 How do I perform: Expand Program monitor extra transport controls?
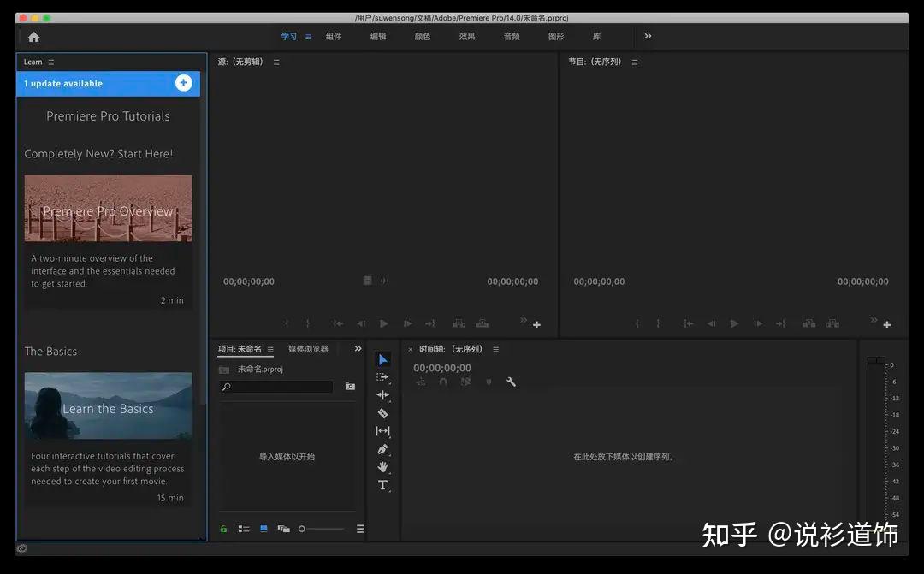point(874,320)
